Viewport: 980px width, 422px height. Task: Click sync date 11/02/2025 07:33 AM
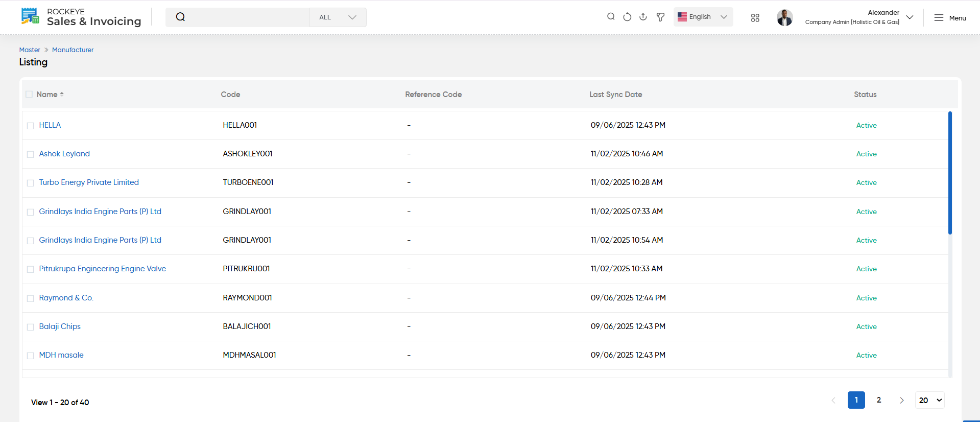tap(627, 212)
